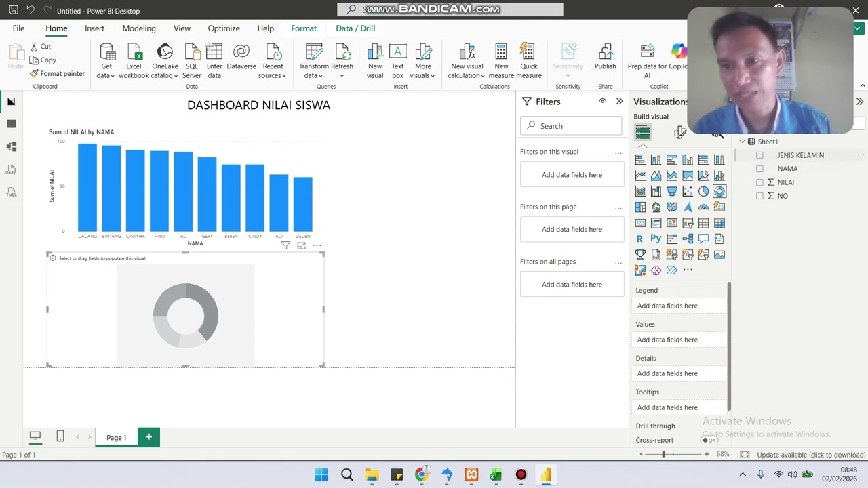Switch to mobile layout view
The height and width of the screenshot is (488, 868).
pos(60,436)
